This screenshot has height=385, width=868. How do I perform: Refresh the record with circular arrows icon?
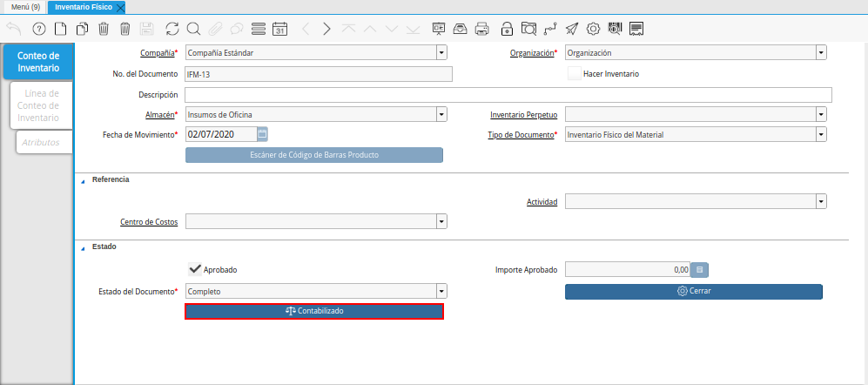coord(172,29)
